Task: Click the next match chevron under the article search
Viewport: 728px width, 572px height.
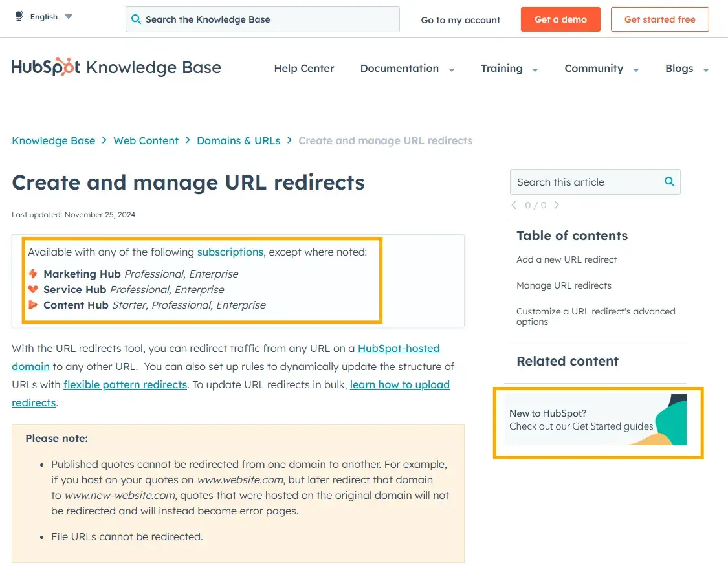Action: click(557, 205)
